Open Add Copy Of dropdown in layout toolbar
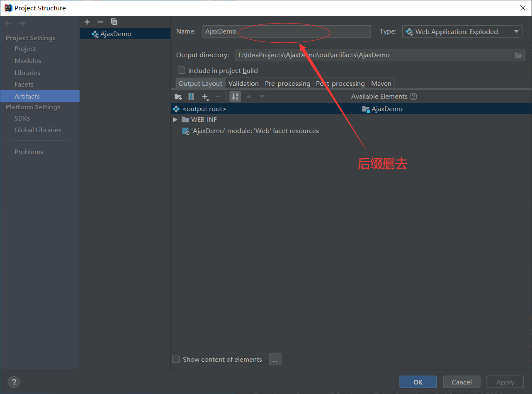 pyautogui.click(x=205, y=97)
